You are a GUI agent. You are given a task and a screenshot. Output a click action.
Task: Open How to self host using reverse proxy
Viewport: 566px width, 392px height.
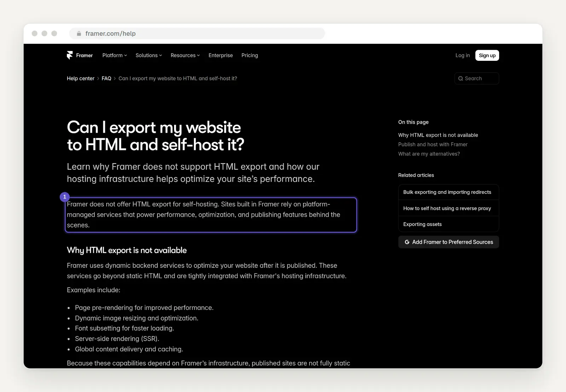449,208
